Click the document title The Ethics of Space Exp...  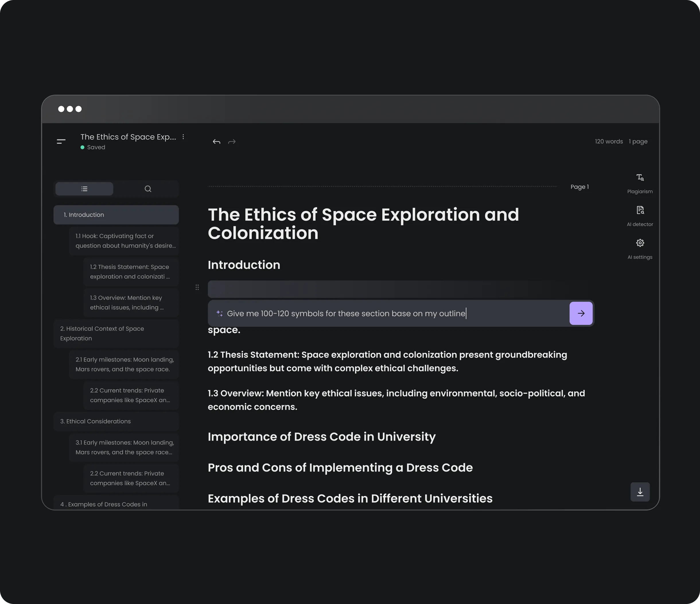128,137
